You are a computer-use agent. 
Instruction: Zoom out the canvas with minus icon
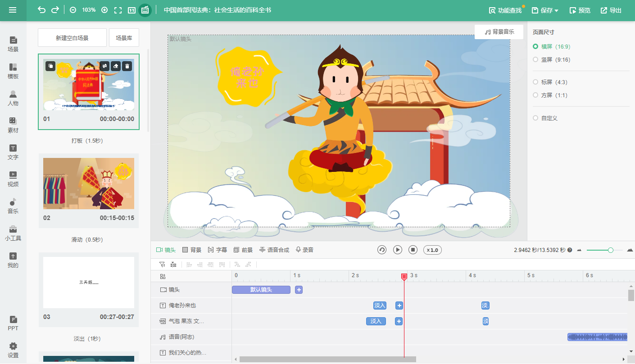73,10
